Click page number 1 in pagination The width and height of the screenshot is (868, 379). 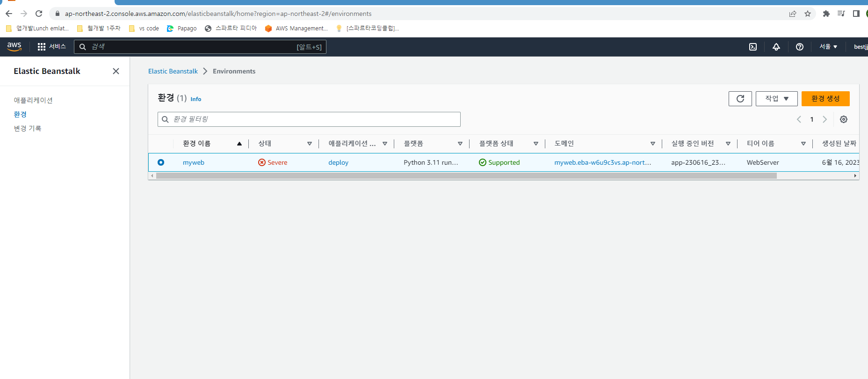coord(812,119)
